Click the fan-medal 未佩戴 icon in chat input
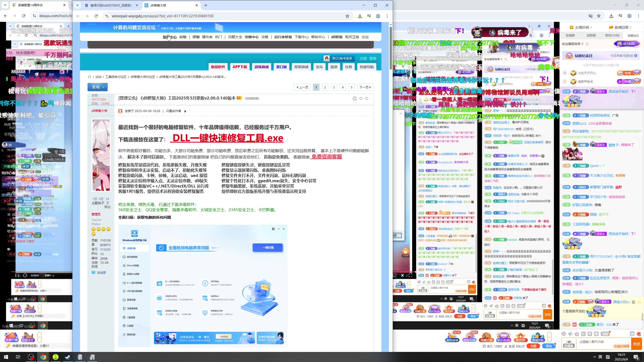The height and width of the screenshot is (362, 644). pos(569,344)
